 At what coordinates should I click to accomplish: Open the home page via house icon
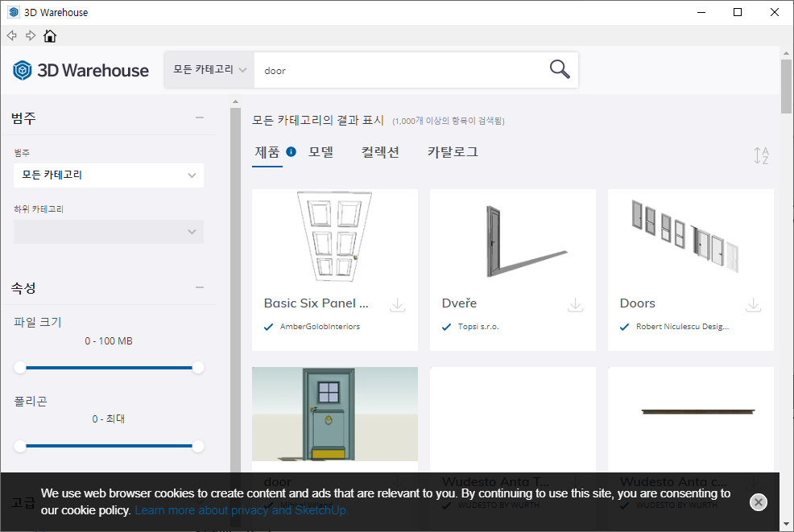(x=50, y=35)
